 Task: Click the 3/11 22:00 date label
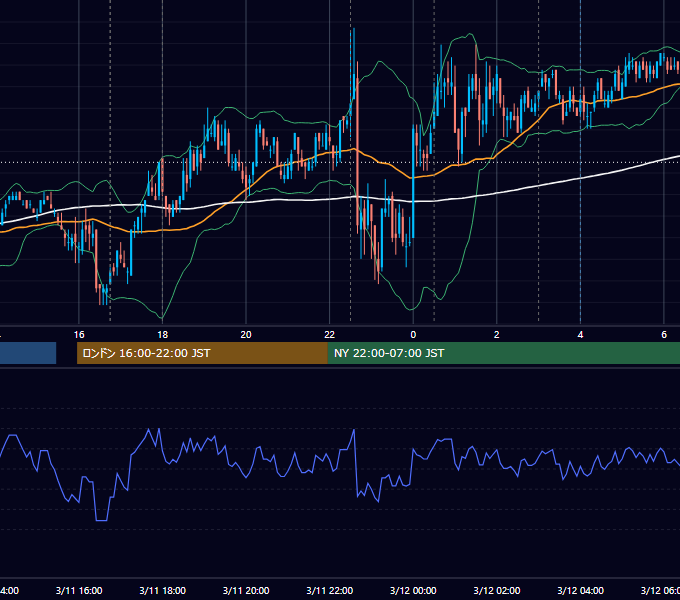coord(330,590)
